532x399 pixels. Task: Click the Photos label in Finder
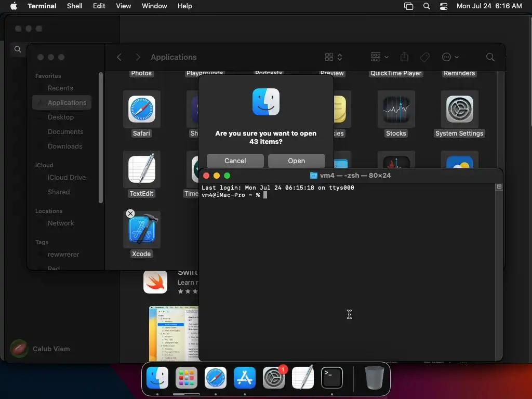click(141, 73)
